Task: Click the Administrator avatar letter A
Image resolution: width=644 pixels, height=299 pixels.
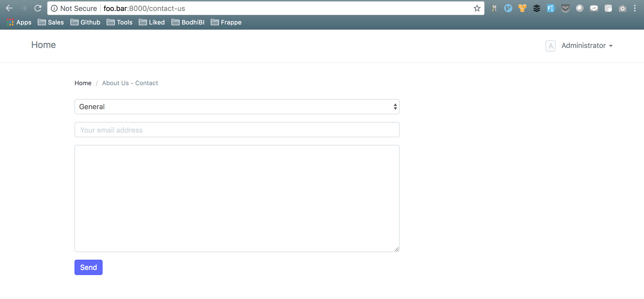Action: click(x=550, y=46)
